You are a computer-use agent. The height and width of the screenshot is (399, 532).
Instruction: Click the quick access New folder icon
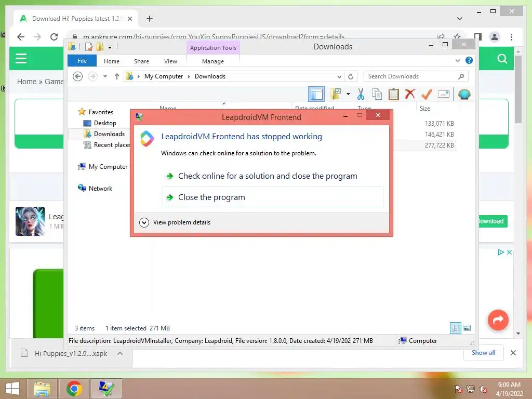[x=100, y=46]
